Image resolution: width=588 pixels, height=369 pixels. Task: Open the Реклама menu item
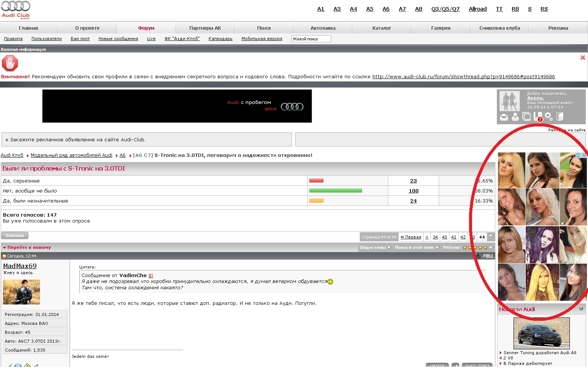click(x=558, y=28)
